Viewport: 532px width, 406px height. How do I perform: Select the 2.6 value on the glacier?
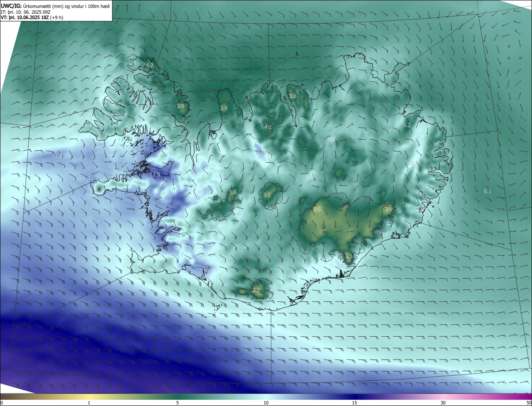tap(317, 210)
